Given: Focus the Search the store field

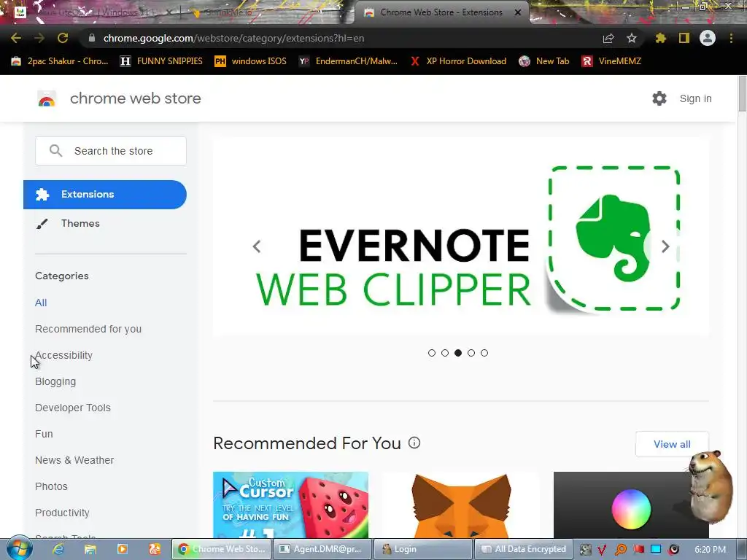Looking at the screenshot, I should [x=111, y=151].
